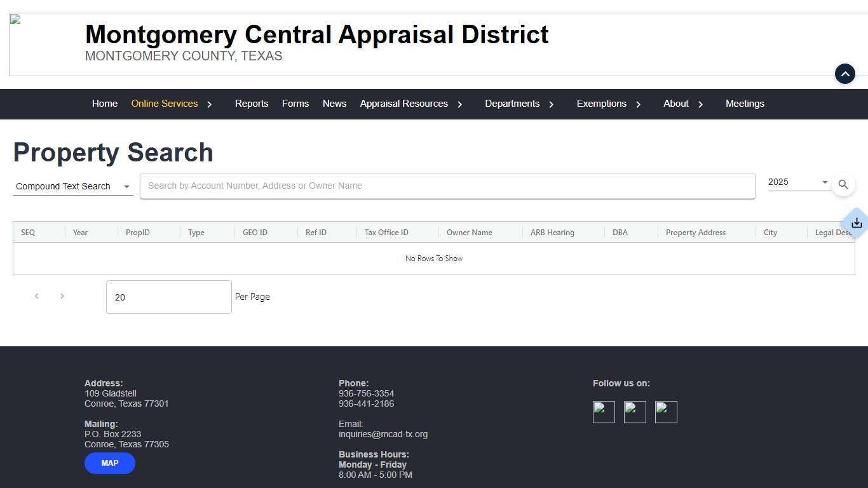
Task: Expand the Appraisal Resources menu
Action: [460, 104]
